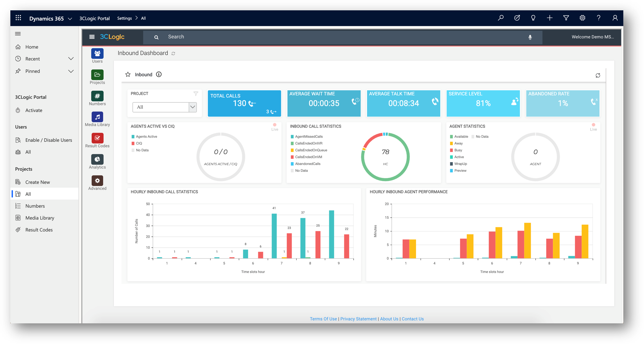The height and width of the screenshot is (344, 644).
Task: Click the 3CLogic Portal header title
Action: coord(94,18)
